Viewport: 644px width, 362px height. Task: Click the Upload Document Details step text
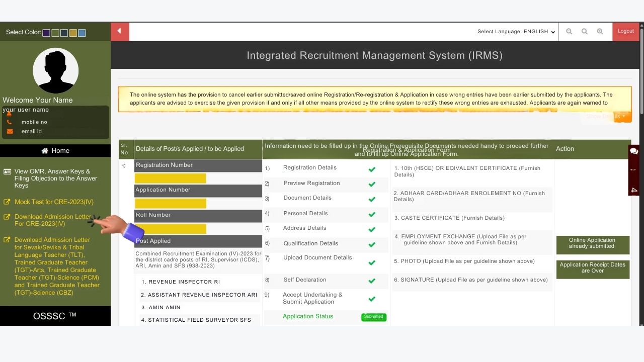click(317, 258)
